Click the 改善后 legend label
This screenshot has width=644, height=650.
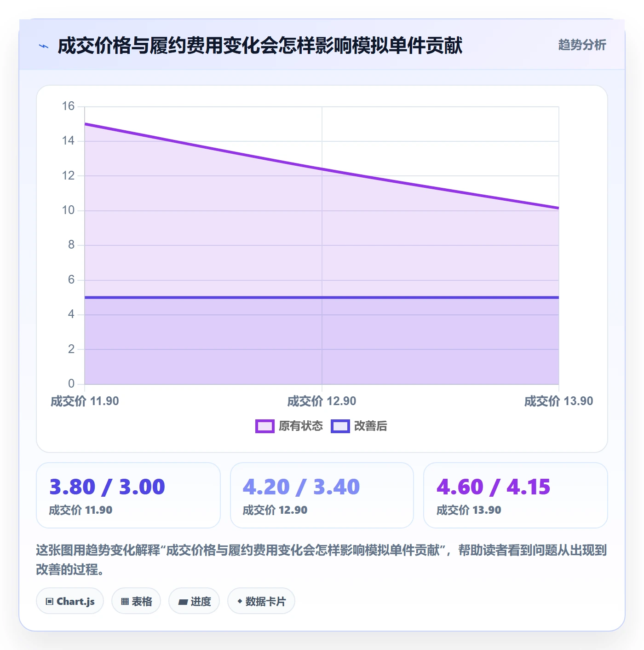tap(370, 426)
